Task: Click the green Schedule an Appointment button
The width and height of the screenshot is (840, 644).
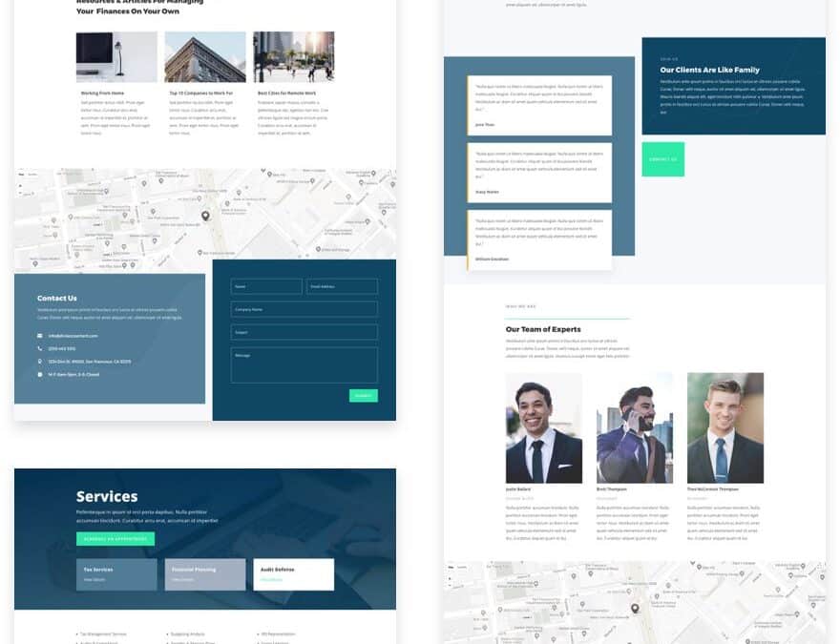Action: click(x=115, y=538)
